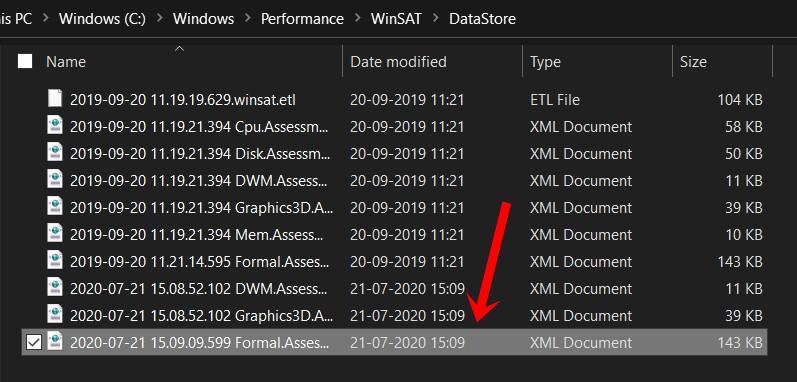Viewport: 797px width, 382px height.
Task: Uncheck the 2020 Formal.Assessment file checkbox
Action: click(34, 343)
